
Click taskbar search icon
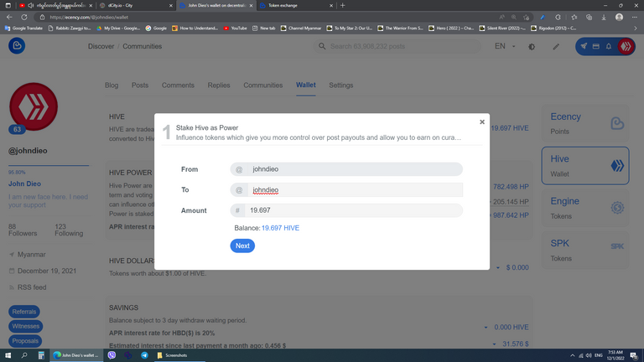click(x=24, y=355)
